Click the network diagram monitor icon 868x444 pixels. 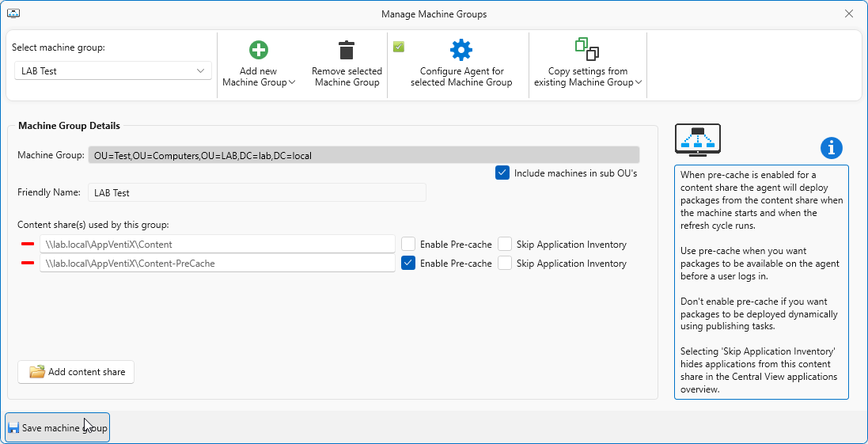697,140
